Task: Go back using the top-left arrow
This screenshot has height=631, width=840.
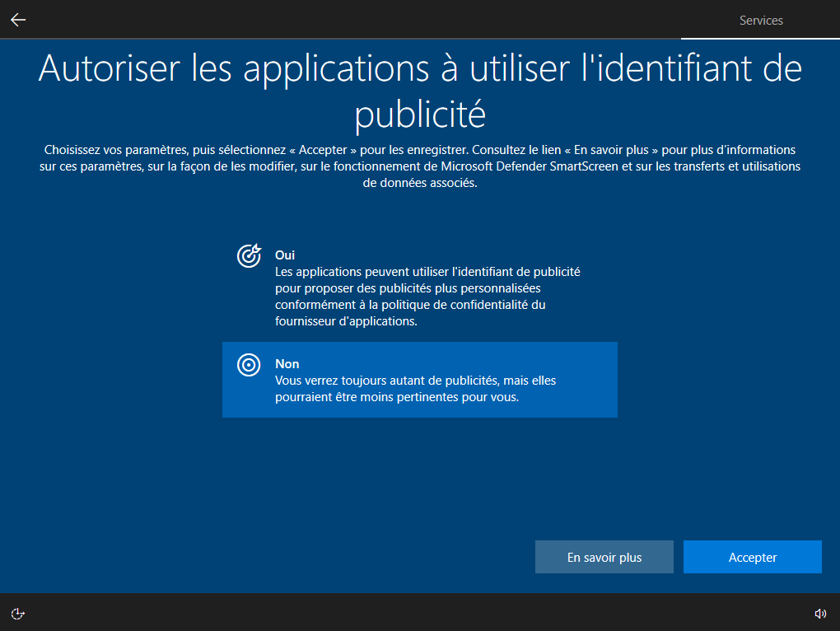Action: (18, 20)
